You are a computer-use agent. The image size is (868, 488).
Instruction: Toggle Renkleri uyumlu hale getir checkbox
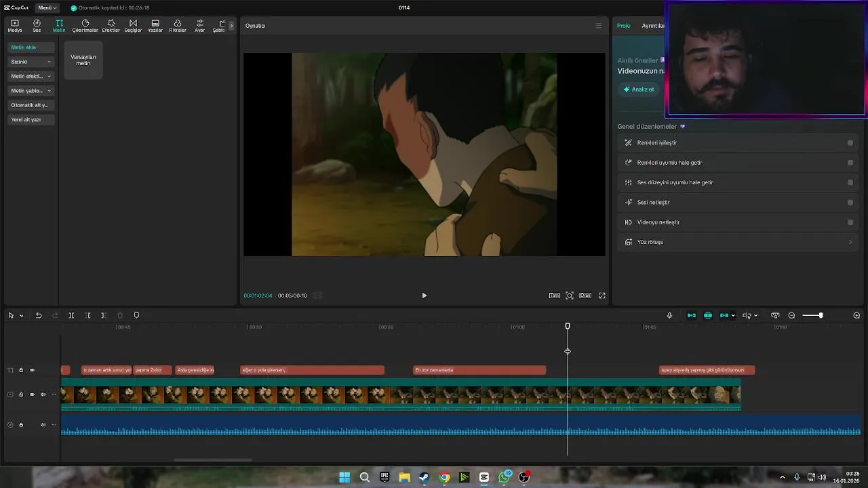(850, 163)
